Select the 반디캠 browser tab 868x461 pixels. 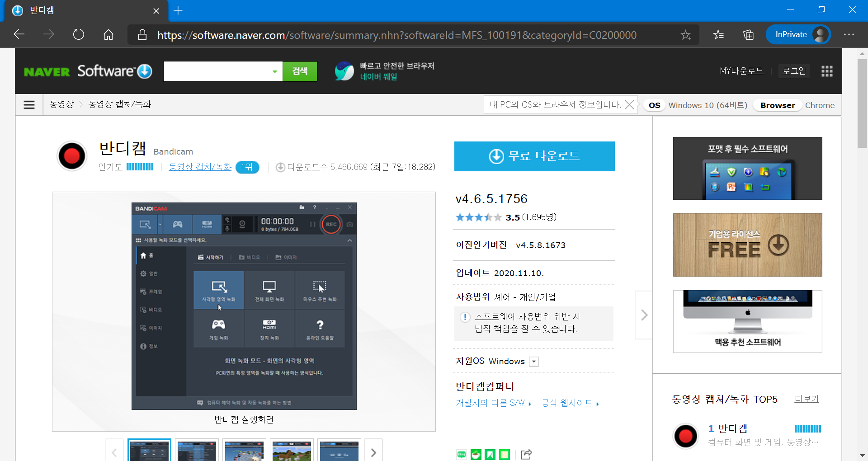(86, 11)
